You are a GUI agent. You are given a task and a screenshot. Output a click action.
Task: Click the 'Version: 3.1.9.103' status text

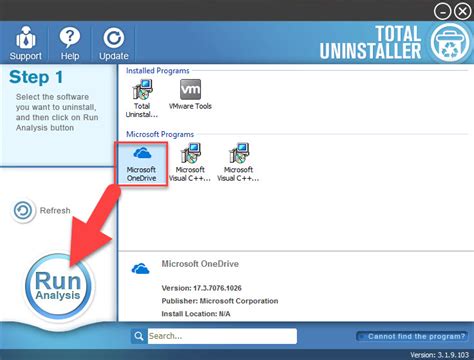coord(439,355)
